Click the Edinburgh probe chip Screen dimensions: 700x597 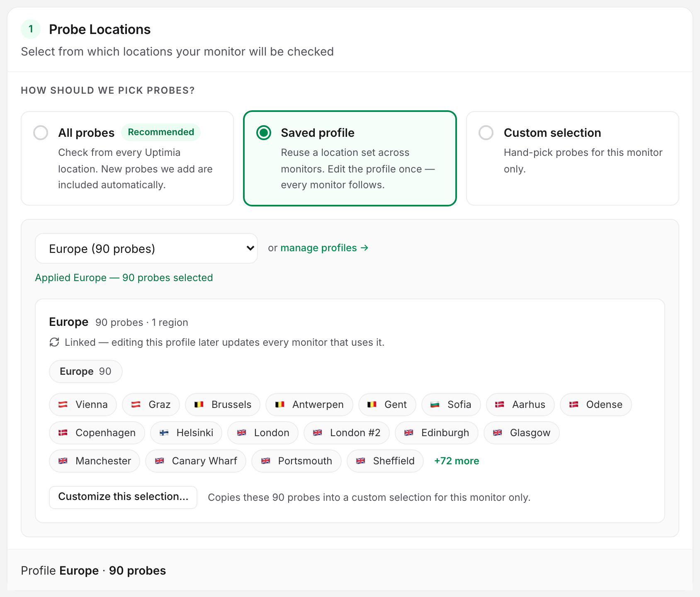tap(437, 433)
